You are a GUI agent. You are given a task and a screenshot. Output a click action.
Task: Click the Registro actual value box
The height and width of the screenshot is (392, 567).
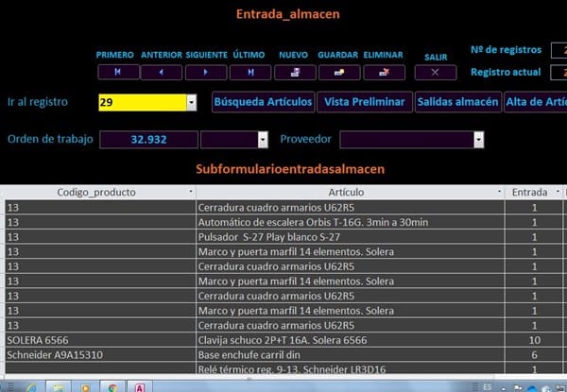tap(559, 73)
